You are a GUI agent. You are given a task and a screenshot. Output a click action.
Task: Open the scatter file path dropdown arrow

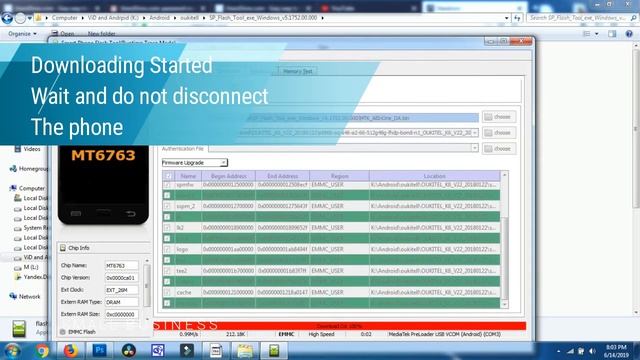474,133
